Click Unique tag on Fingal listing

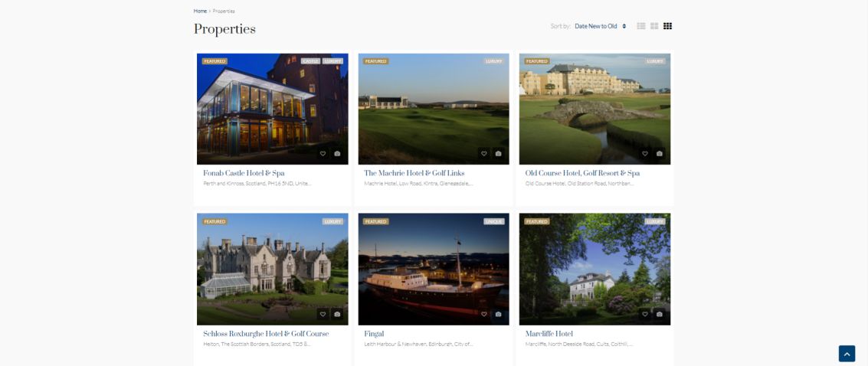tap(494, 222)
